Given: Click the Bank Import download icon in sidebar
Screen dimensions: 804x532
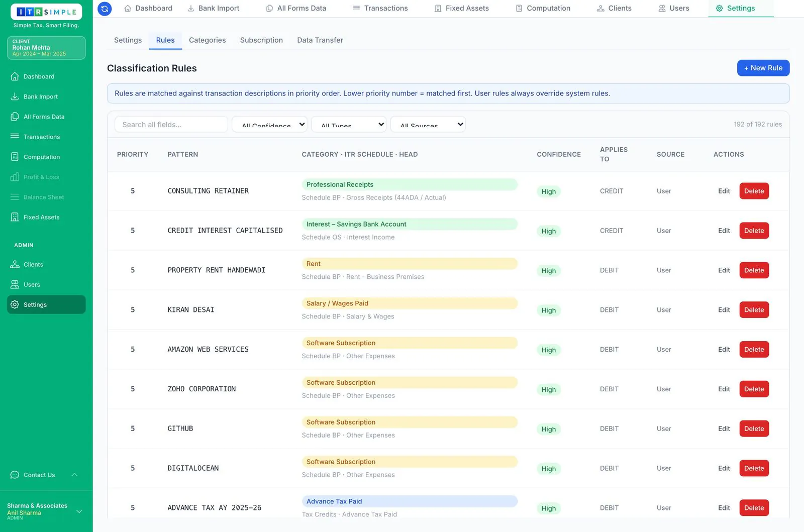Looking at the screenshot, I should click(15, 96).
